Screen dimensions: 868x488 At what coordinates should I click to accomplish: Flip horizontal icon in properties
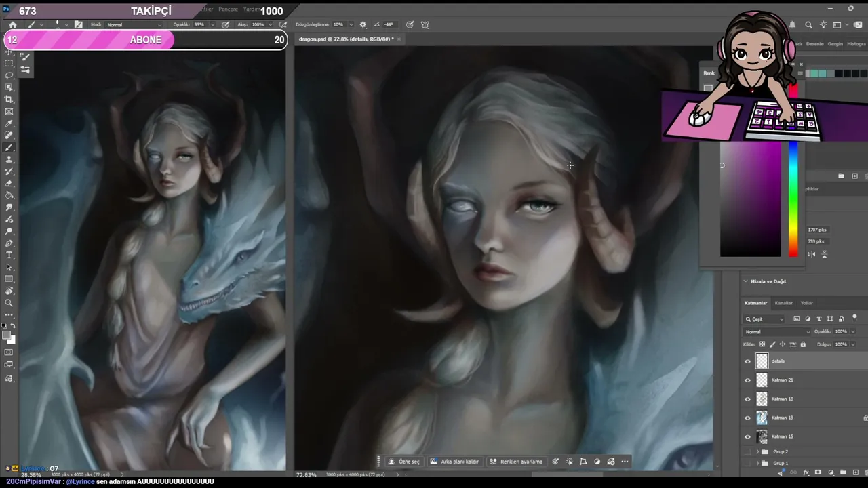click(812, 254)
